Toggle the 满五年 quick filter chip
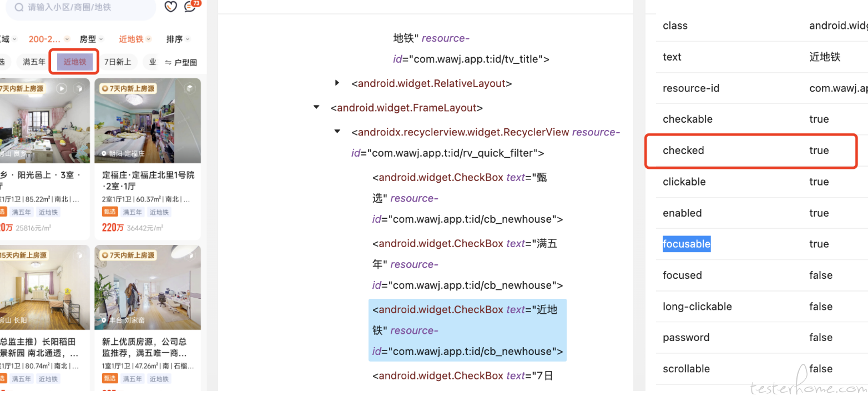This screenshot has height=406, width=868. point(34,62)
